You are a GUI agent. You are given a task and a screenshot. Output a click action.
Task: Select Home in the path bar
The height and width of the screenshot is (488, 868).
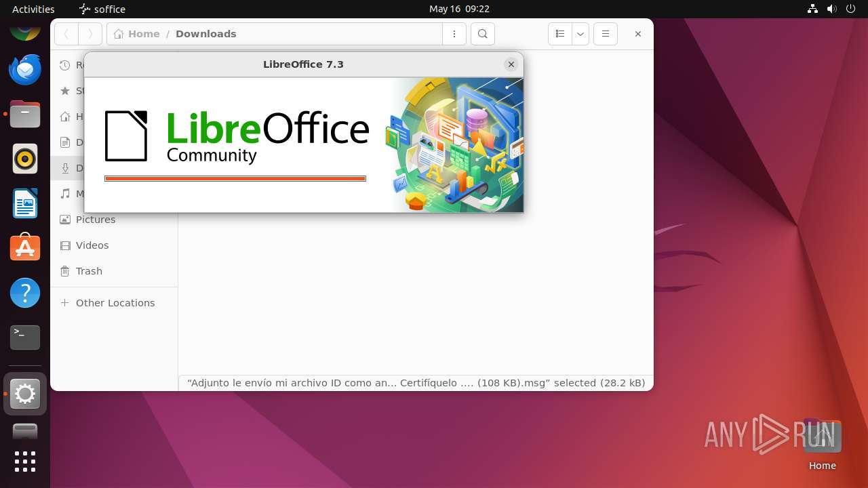point(137,34)
